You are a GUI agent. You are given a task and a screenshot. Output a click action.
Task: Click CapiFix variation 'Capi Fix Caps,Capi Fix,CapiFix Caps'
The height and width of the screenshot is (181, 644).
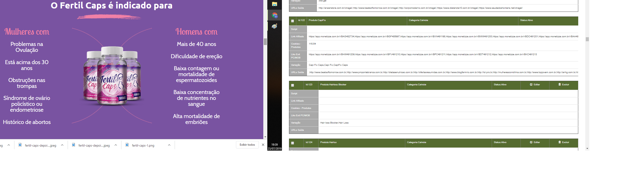tap(328, 65)
